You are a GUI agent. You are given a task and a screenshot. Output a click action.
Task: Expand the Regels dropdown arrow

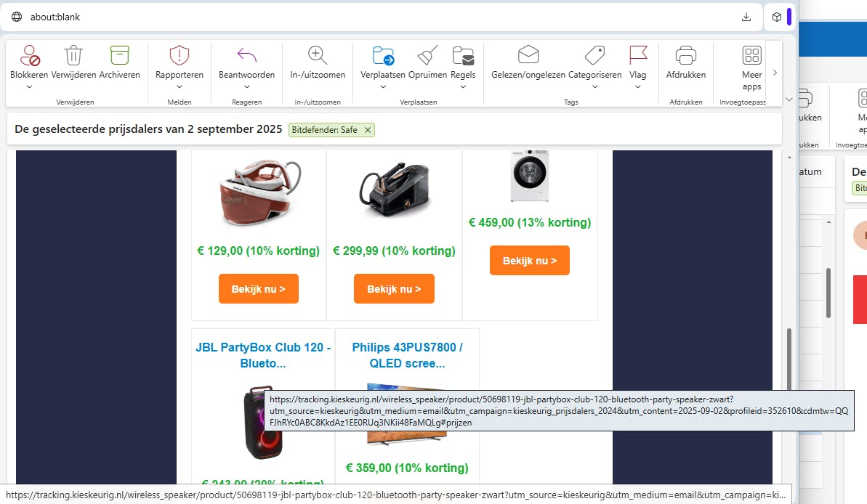click(x=463, y=86)
